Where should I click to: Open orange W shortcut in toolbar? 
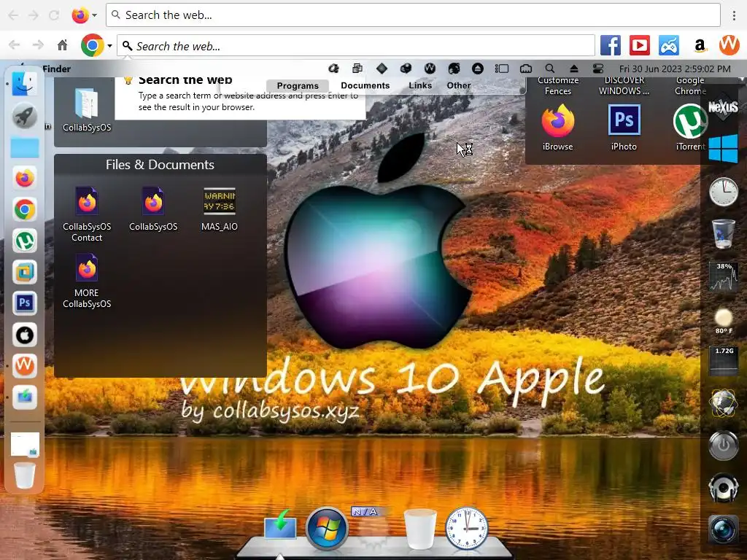click(729, 46)
